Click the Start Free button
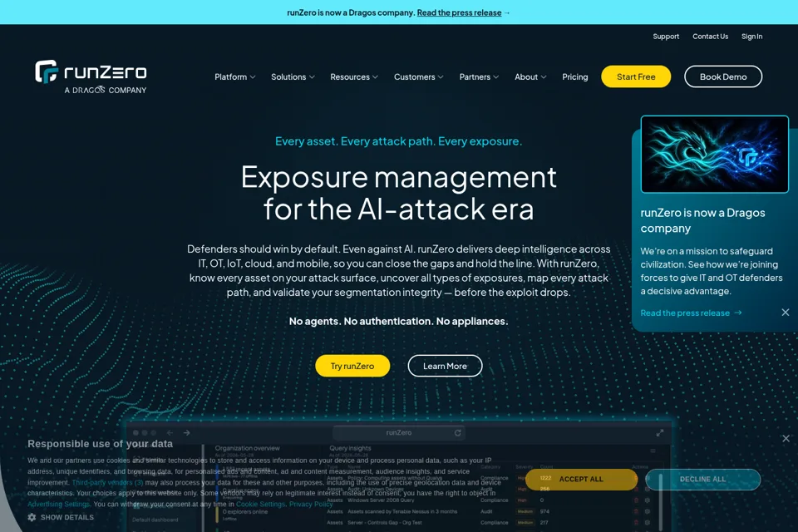The image size is (798, 532). pyautogui.click(x=636, y=76)
